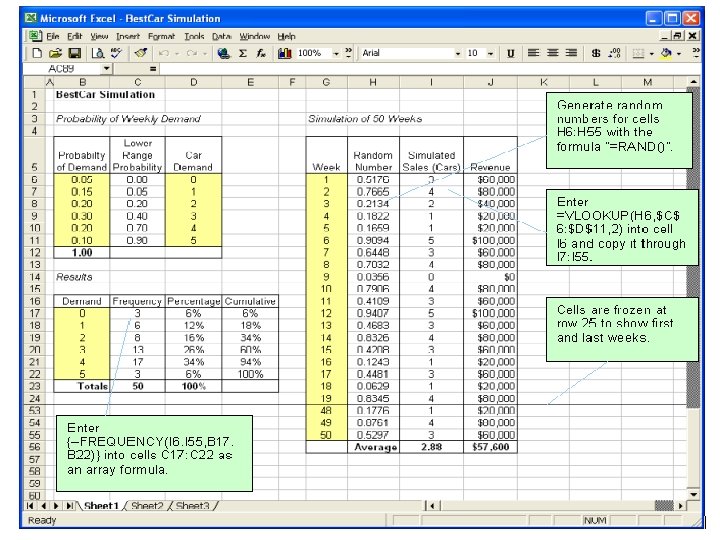Open the File menu
This screenshot has width=720, height=540.
pos(53,36)
